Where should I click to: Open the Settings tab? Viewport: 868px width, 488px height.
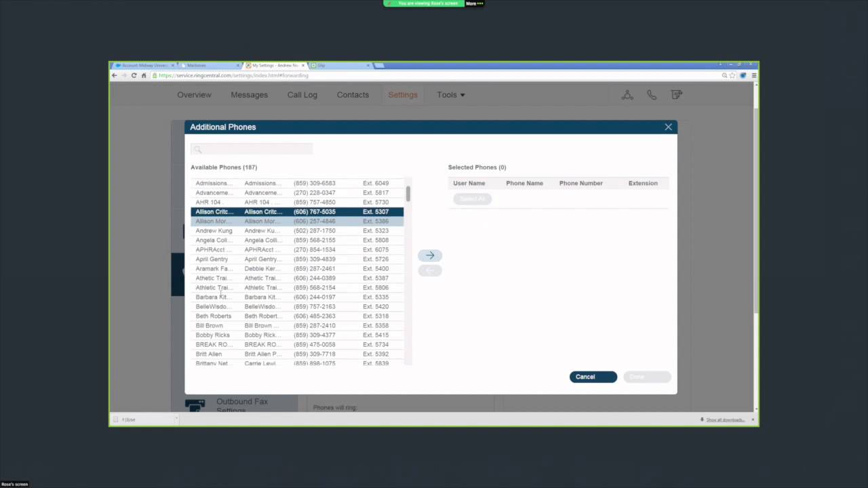point(403,95)
